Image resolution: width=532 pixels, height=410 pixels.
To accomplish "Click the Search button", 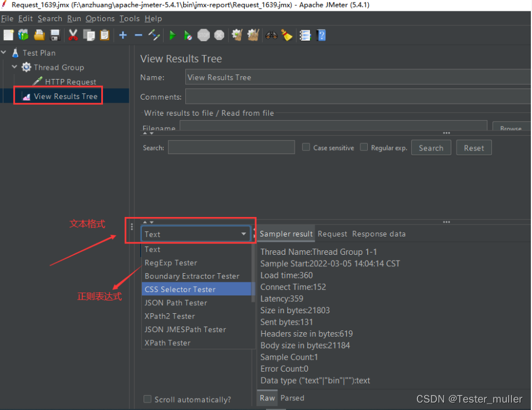I will [431, 148].
